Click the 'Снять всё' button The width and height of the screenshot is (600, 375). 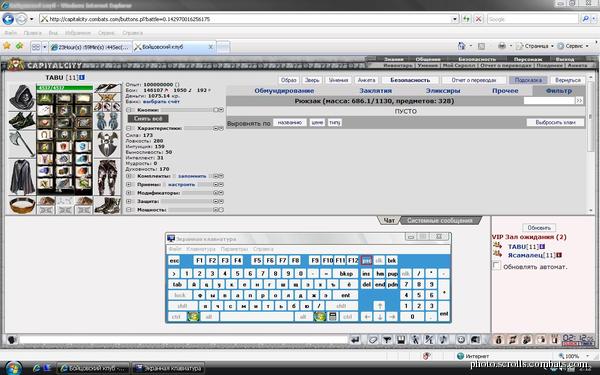148,119
